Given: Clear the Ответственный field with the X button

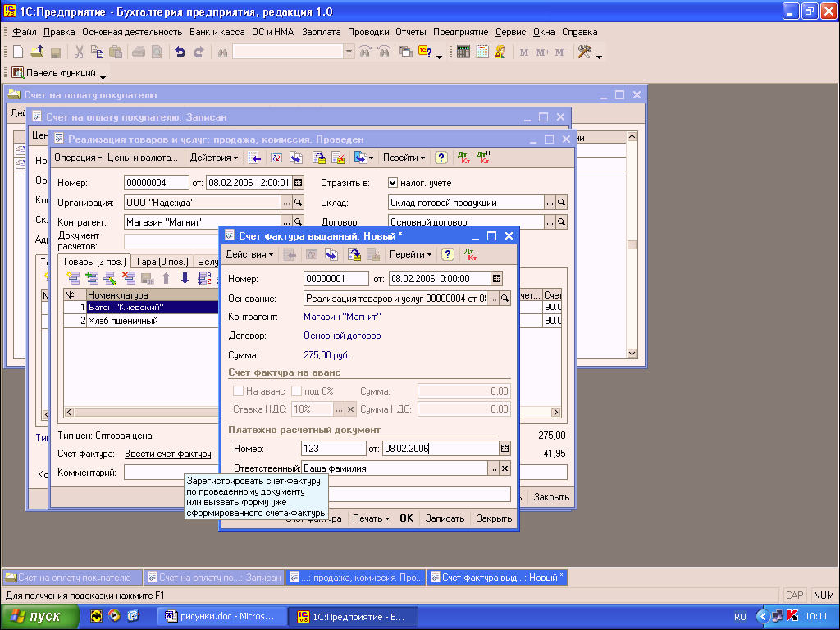Looking at the screenshot, I should (505, 468).
